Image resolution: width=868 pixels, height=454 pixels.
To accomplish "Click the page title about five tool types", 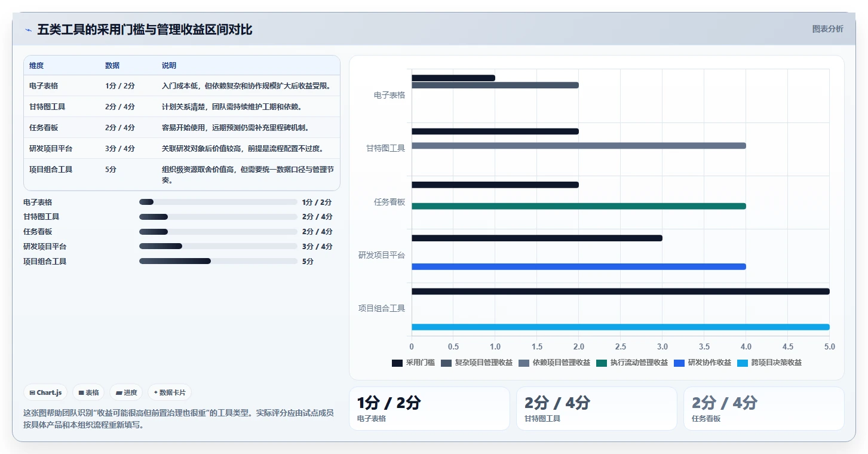I will (x=145, y=29).
